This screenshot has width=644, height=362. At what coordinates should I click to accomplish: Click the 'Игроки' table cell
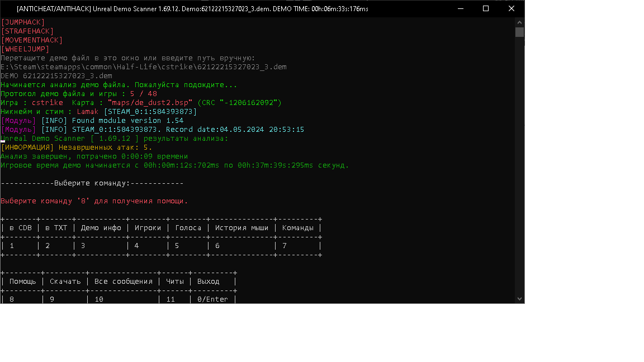(148, 228)
